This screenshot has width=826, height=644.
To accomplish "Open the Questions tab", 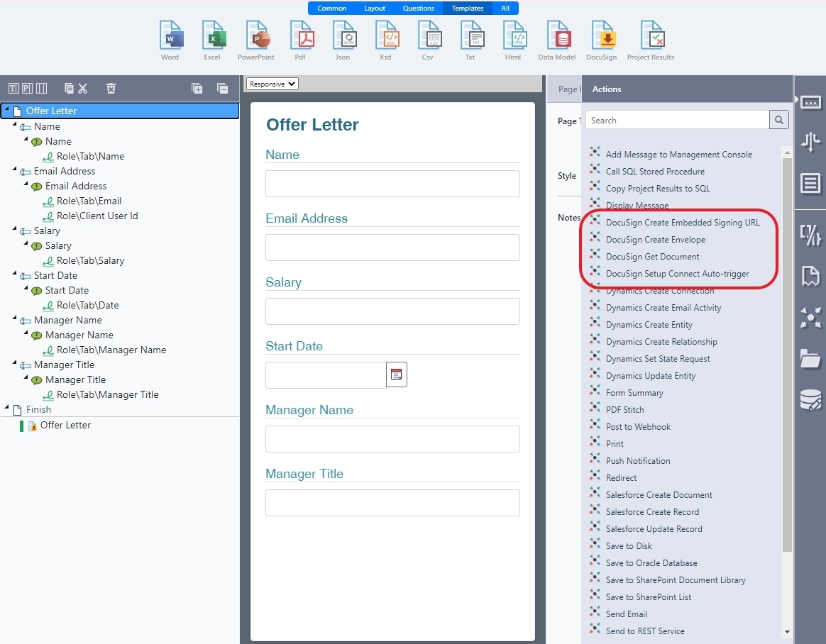I will tap(418, 8).
